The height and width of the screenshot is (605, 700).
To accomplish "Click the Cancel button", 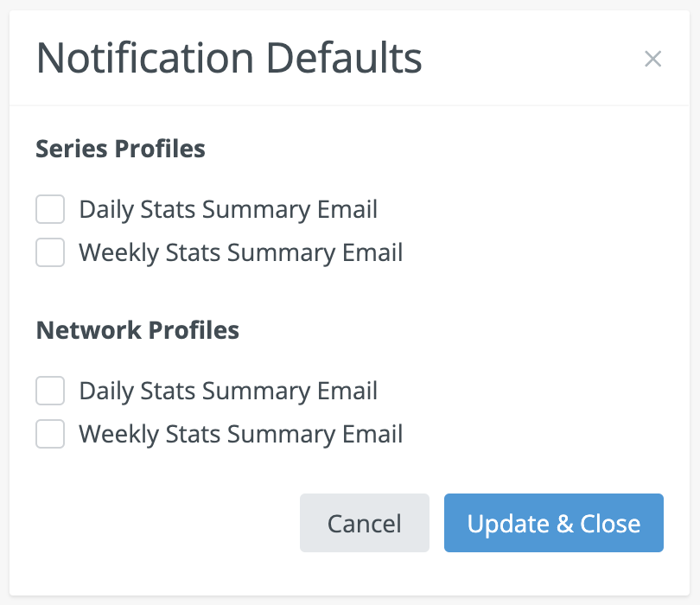I will click(x=364, y=523).
